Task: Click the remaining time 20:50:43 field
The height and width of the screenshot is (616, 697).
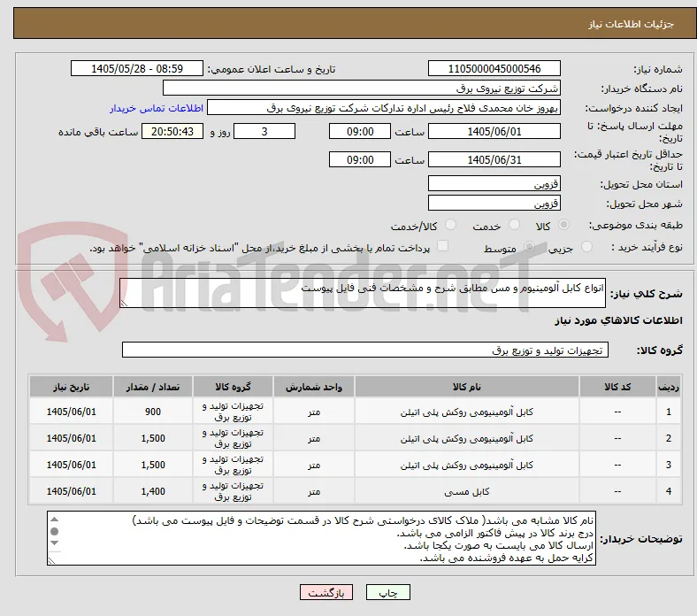Action: click(x=172, y=132)
